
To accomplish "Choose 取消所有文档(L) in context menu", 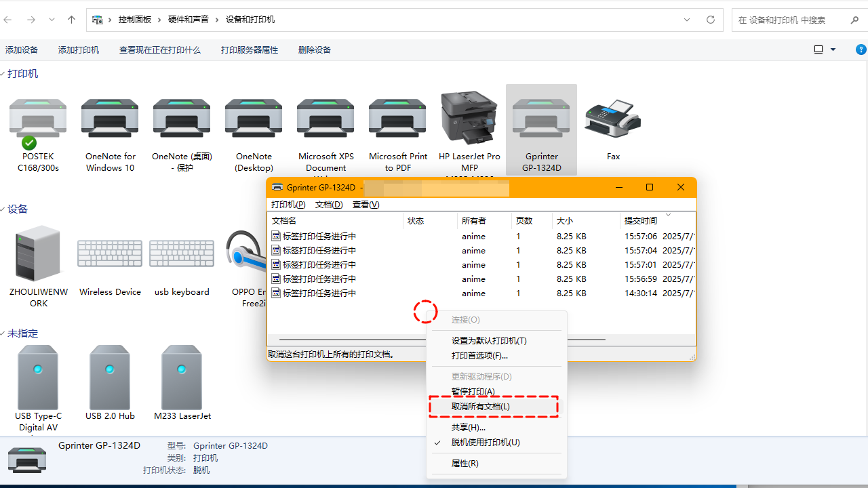I will [x=481, y=407].
